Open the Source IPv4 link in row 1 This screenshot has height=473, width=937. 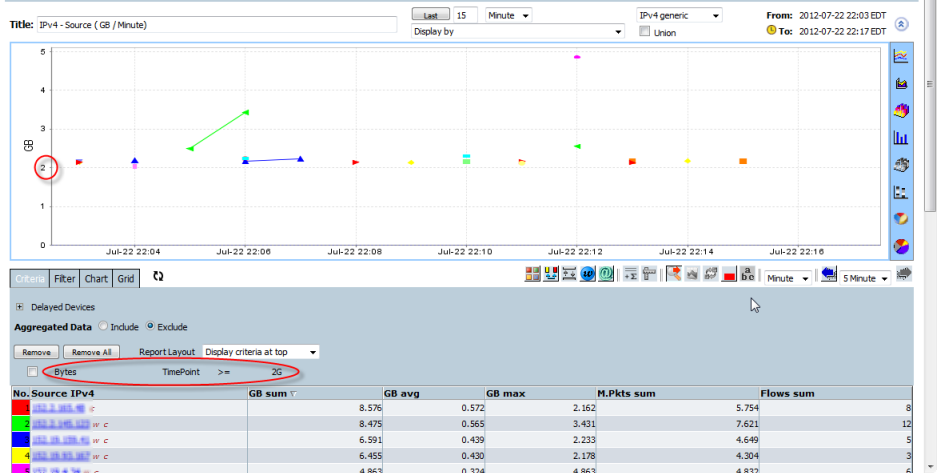(x=58, y=408)
